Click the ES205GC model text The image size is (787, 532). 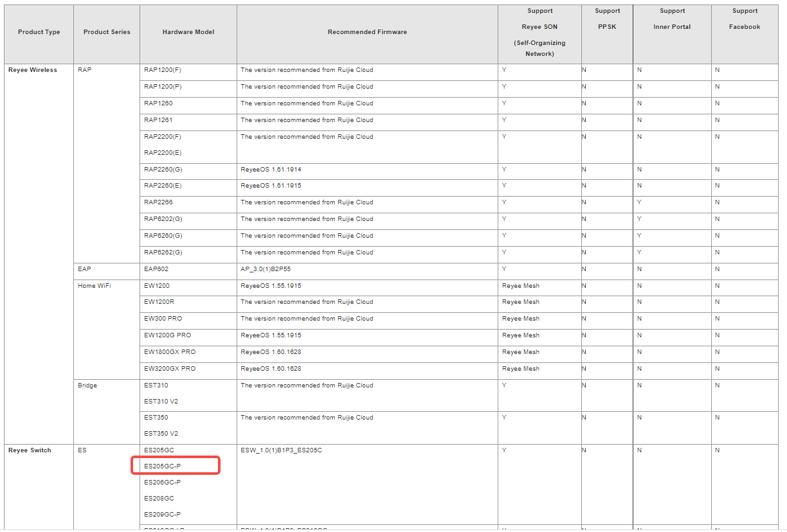pos(159,450)
